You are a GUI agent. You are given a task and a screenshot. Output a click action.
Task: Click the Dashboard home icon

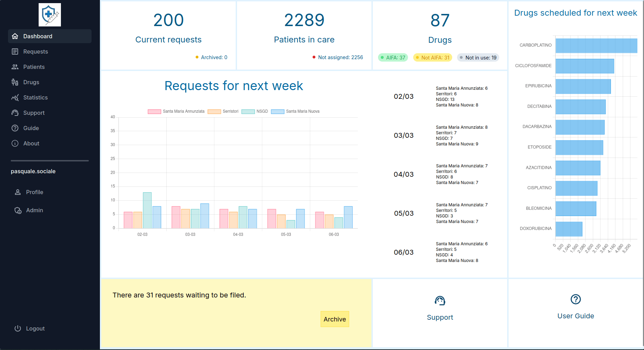[15, 36]
